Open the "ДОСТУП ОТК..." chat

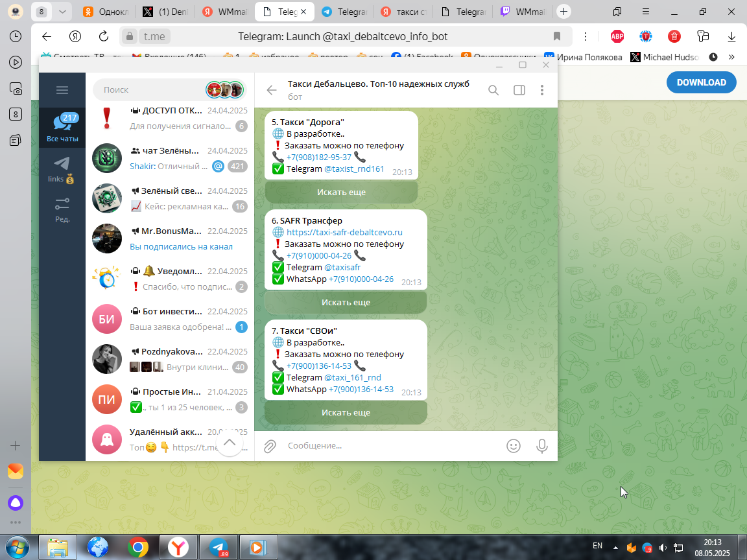(x=170, y=118)
